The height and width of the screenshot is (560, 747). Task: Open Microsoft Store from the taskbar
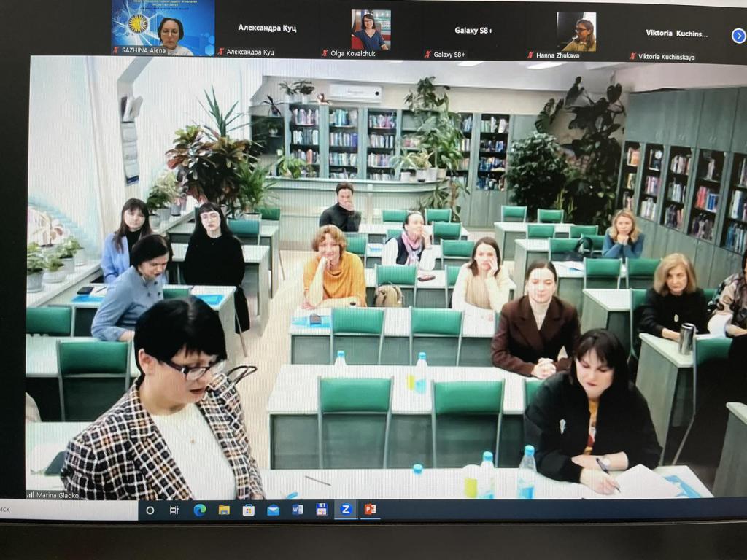tap(249, 510)
